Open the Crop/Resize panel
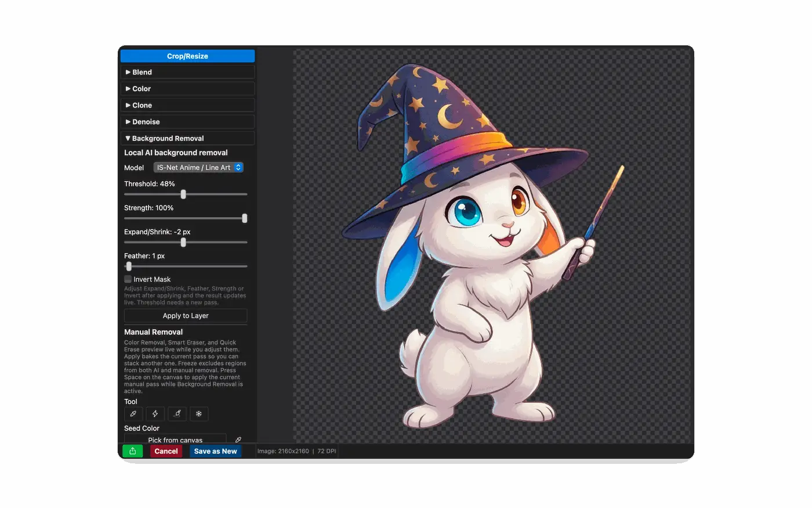The width and height of the screenshot is (812, 508). 187,56
